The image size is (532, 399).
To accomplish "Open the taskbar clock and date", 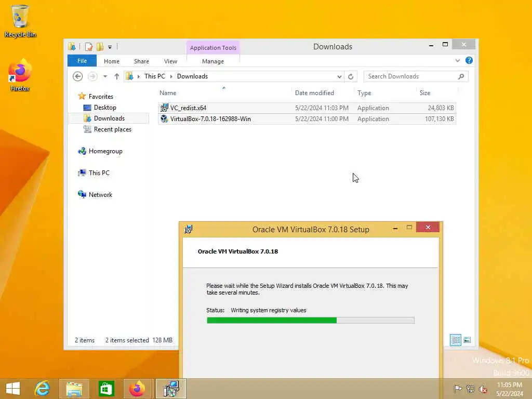I will pyautogui.click(x=510, y=389).
